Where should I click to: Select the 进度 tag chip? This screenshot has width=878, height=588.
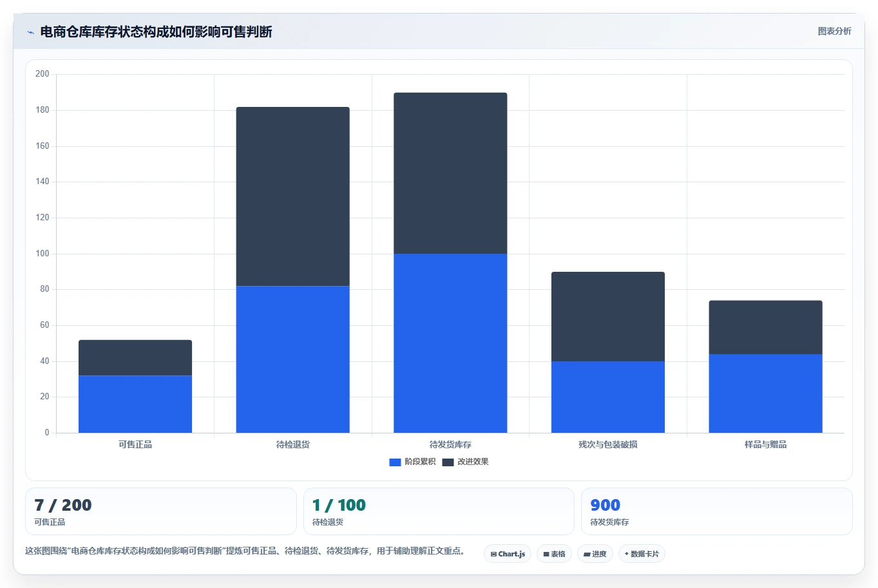[595, 554]
